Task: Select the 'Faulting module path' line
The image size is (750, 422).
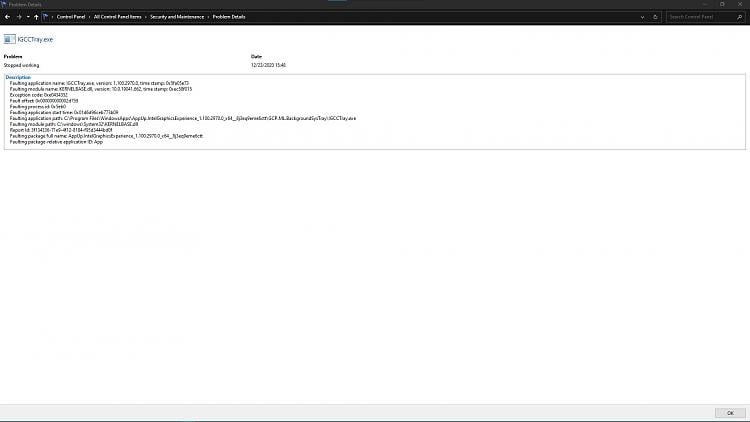Action: pos(74,124)
